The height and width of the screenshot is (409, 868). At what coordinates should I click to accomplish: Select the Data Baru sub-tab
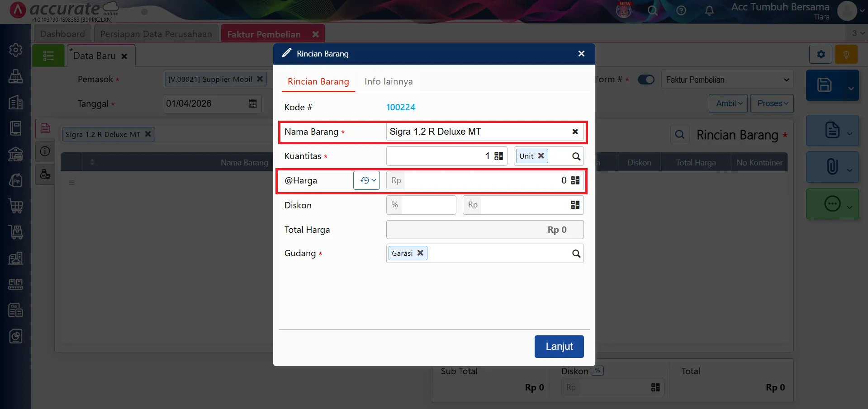(95, 56)
